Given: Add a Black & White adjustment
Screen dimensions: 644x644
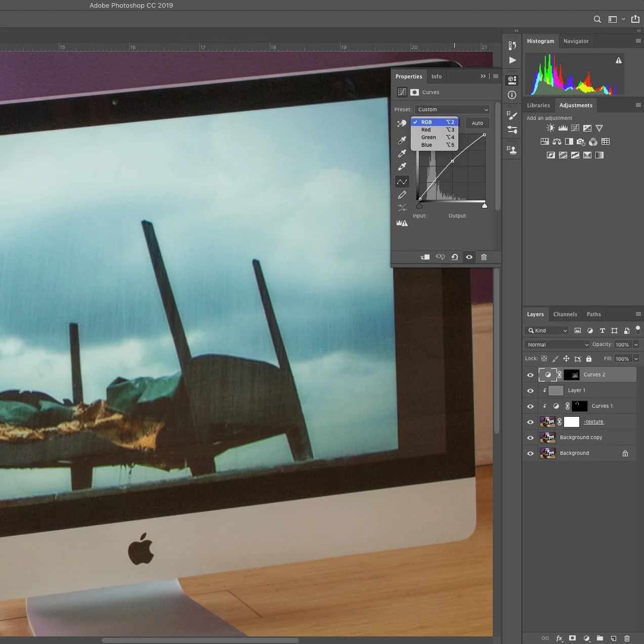Looking at the screenshot, I should 569,142.
